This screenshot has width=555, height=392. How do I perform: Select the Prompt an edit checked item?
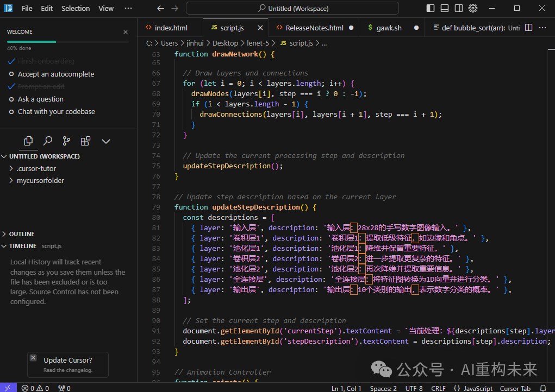41,86
